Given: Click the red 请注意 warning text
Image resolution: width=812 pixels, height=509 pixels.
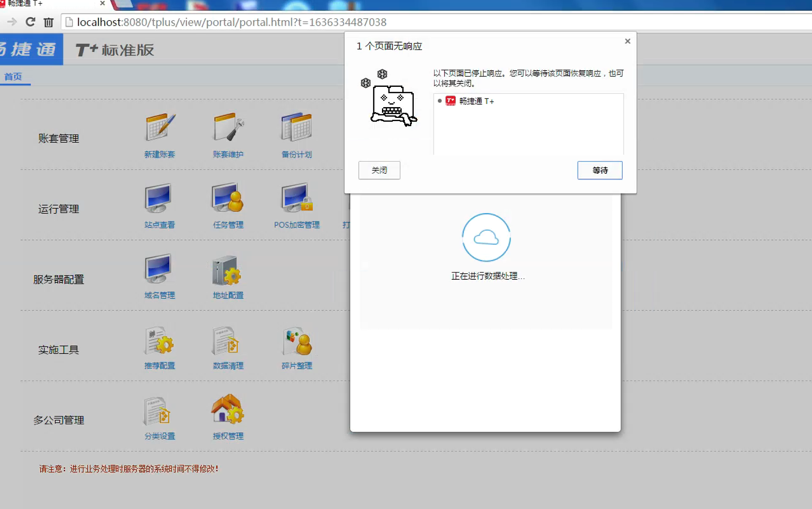Looking at the screenshot, I should point(129,469).
